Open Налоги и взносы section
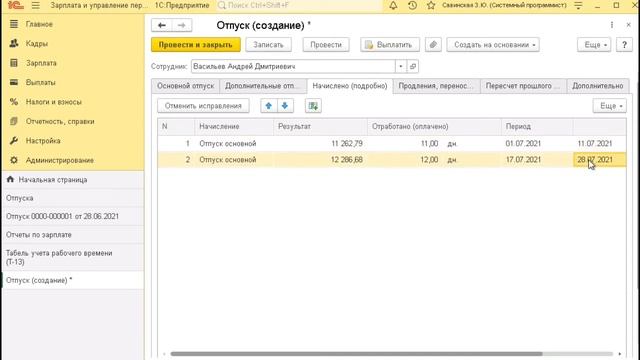 (x=53, y=102)
